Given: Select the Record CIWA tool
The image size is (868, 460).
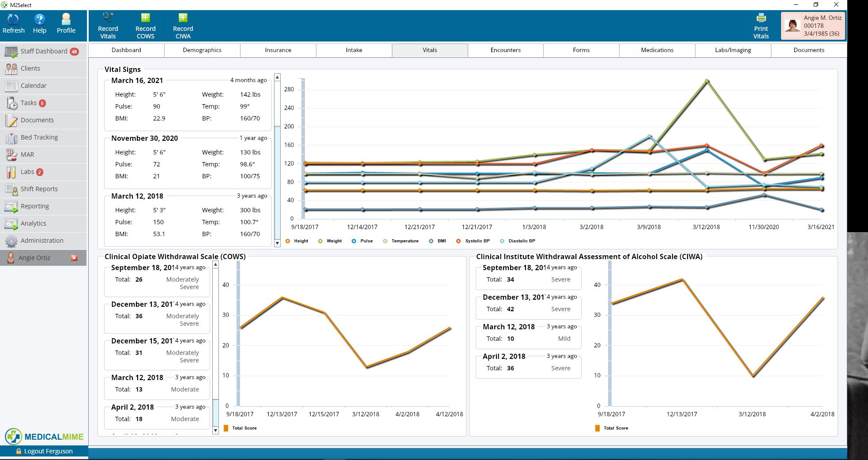Looking at the screenshot, I should tap(182, 25).
